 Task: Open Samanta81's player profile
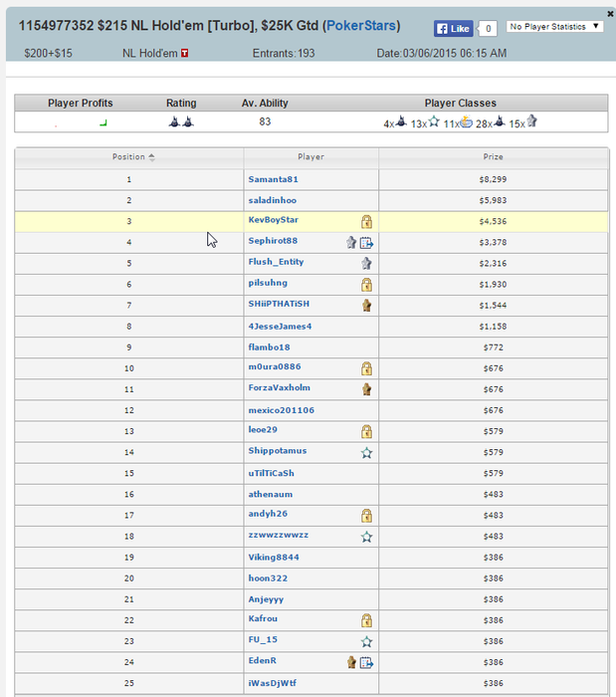click(273, 179)
